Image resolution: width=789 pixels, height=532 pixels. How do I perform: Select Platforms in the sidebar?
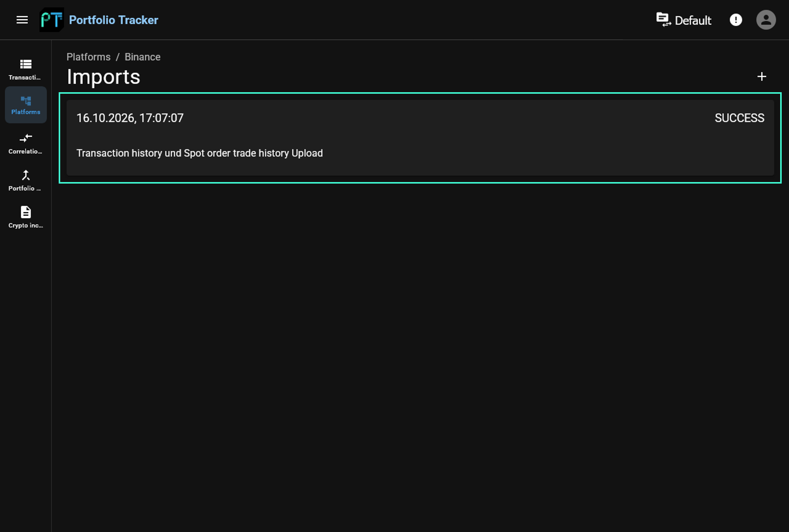[26, 105]
